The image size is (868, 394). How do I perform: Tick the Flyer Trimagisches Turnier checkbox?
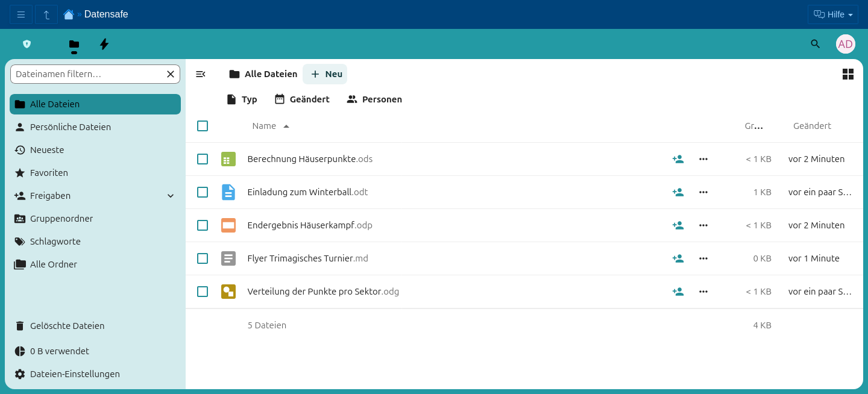tap(203, 258)
